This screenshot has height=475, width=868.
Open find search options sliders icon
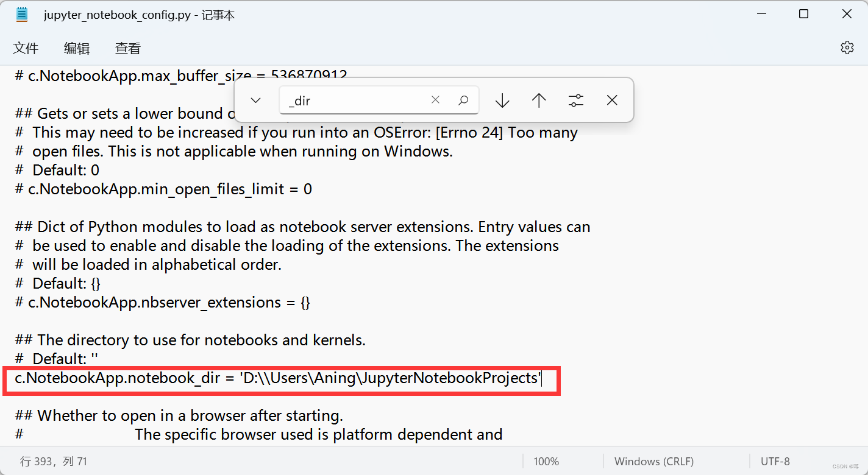click(x=576, y=100)
